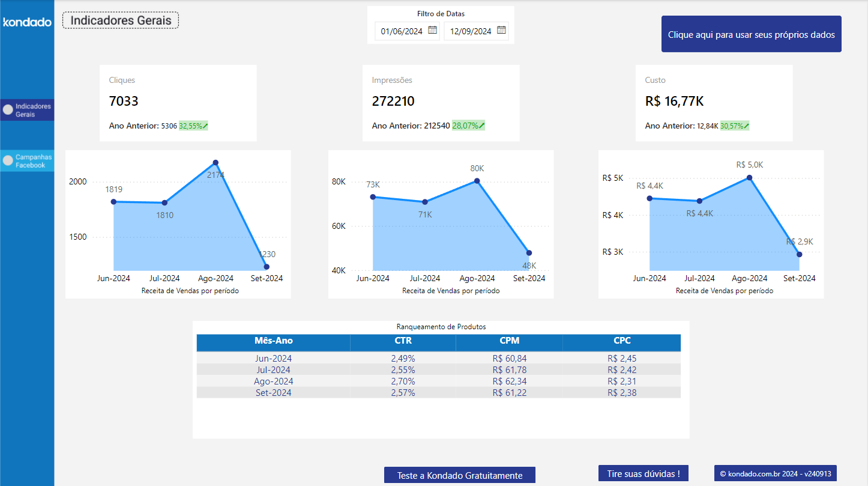This screenshot has width=868, height=486.
Task: Select the Ago-2024 peak point on Cliques chart
Action: pyautogui.click(x=215, y=162)
